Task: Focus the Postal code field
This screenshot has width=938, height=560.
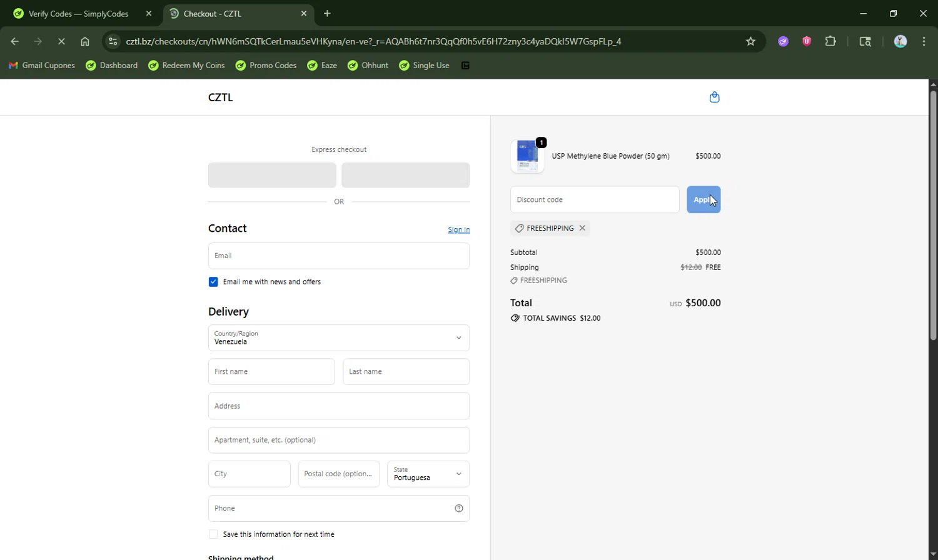Action: coord(339,474)
